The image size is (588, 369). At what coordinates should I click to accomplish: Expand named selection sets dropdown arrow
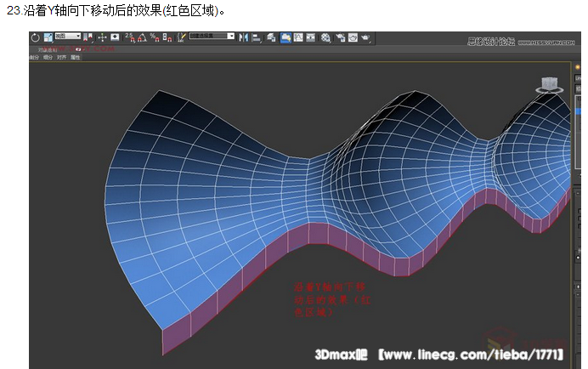point(231,36)
